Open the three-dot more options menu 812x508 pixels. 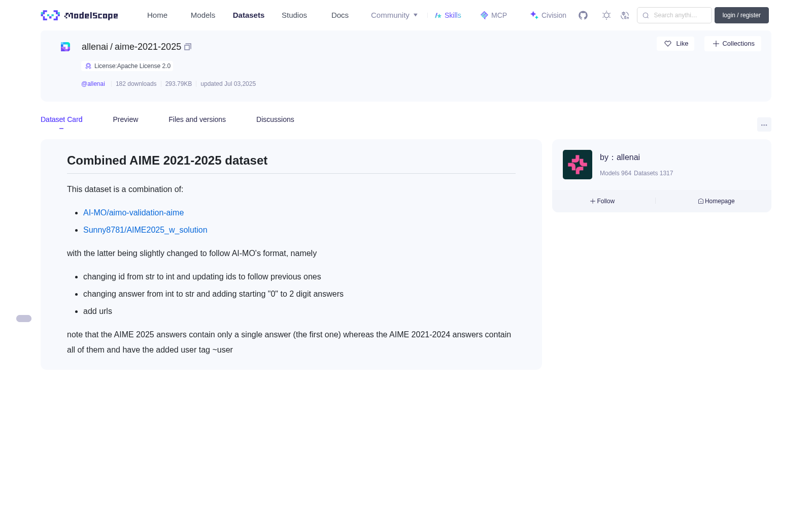(764, 124)
